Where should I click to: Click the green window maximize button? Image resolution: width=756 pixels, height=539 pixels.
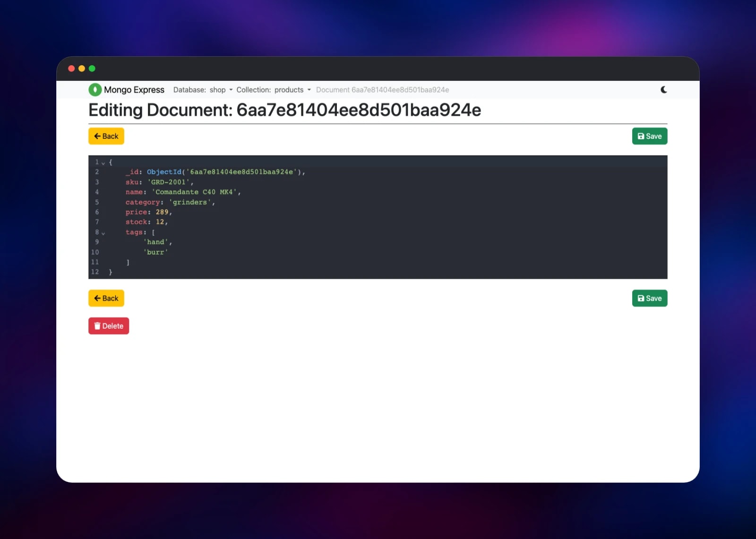[92, 68]
